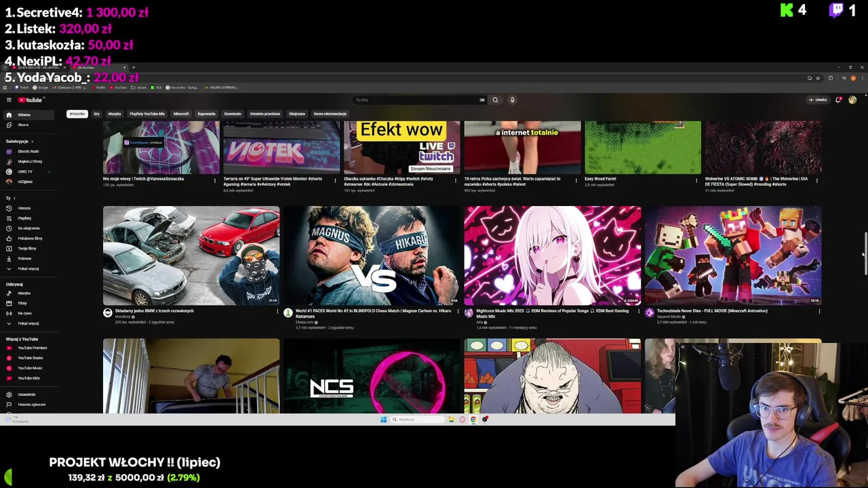Open options for Nie moje włosy short
The width and height of the screenshot is (868, 488).
[215, 180]
